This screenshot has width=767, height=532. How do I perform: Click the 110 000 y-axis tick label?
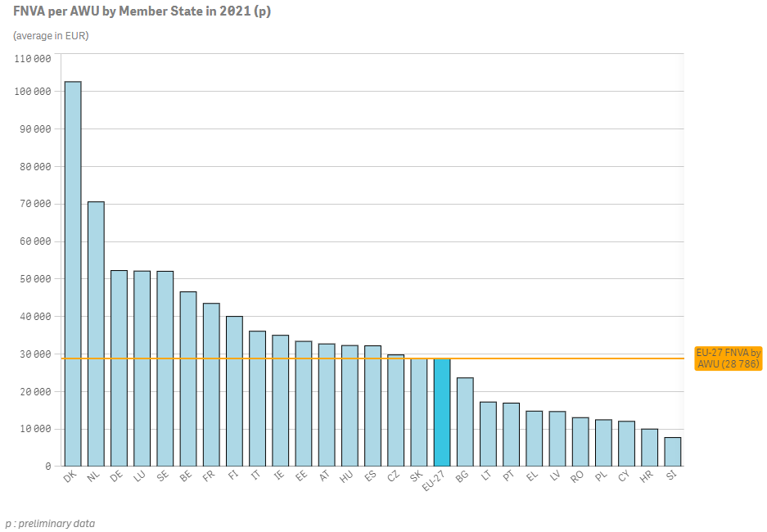pyautogui.click(x=33, y=59)
